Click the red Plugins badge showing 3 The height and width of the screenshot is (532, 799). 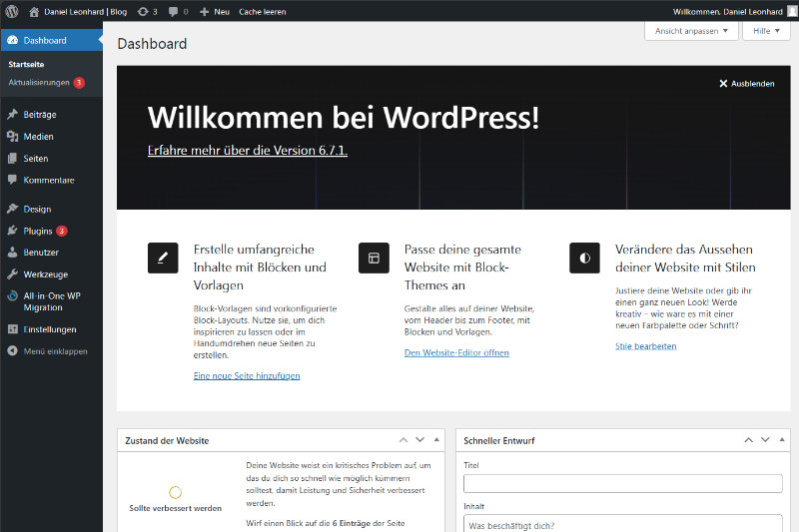[x=62, y=231]
